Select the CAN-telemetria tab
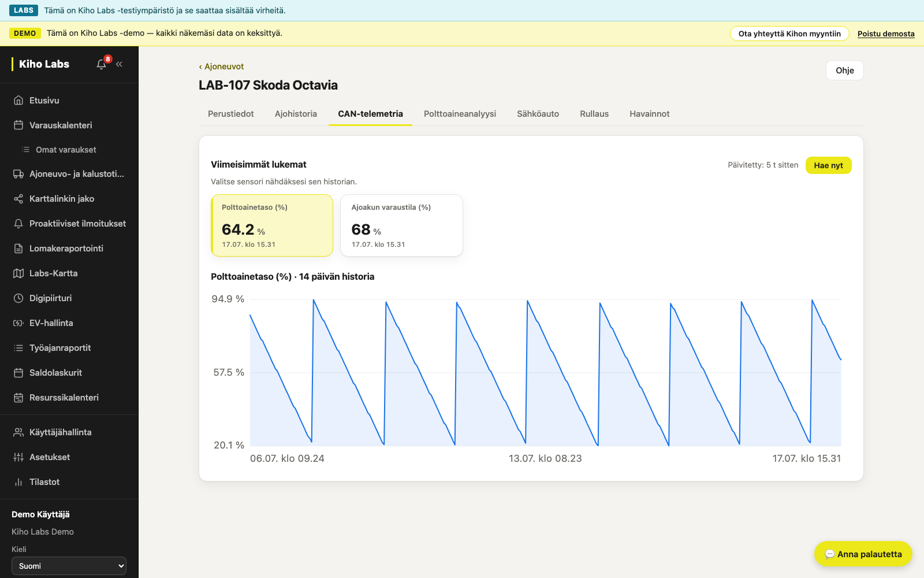Screen dimensions: 924x578 point(370,114)
